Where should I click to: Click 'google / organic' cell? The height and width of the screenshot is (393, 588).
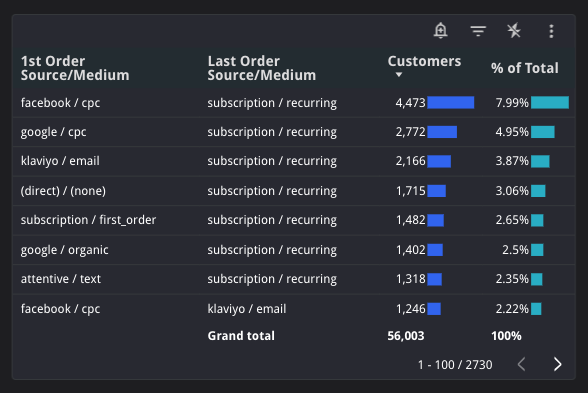click(x=64, y=250)
